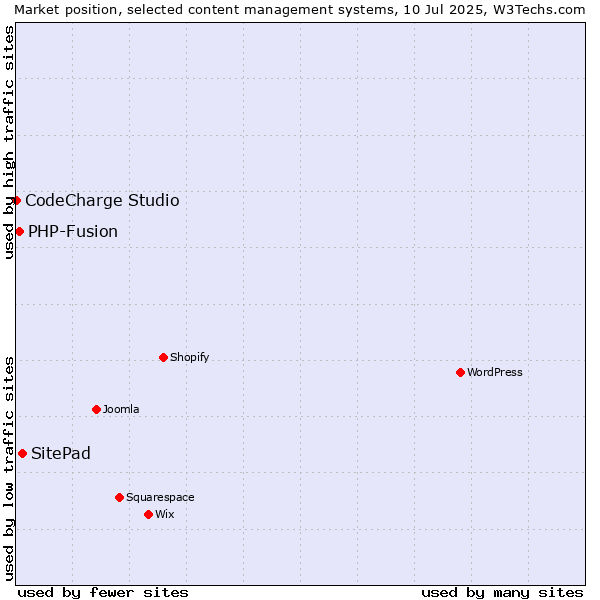Viewport: 600px width, 600px height.
Task: Click the red PHP-Fusion data point
Action: 20,232
